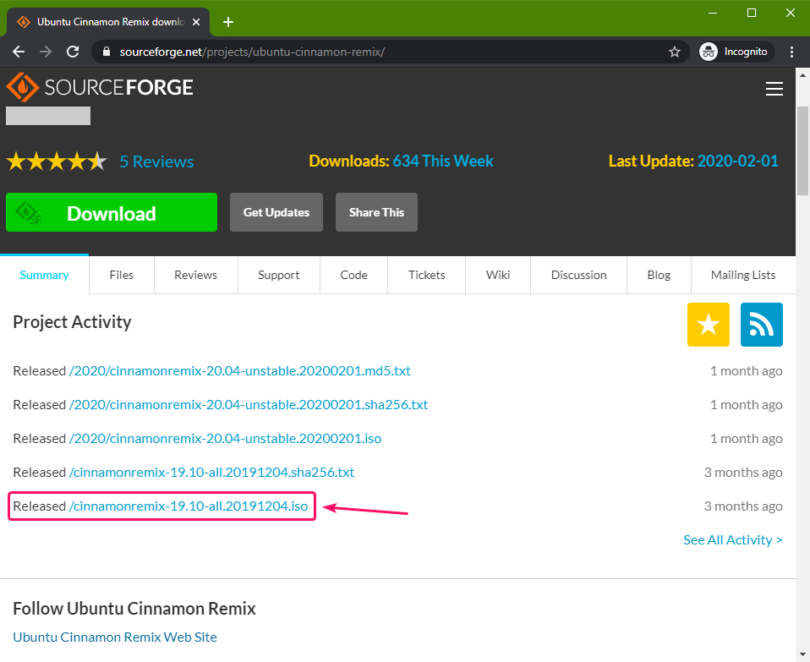The width and height of the screenshot is (810, 662).
Task: Click the SourceForge logo
Action: coord(100,87)
